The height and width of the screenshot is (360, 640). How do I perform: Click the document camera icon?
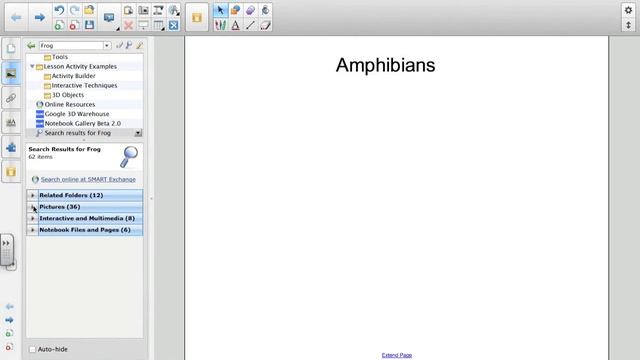click(x=158, y=10)
